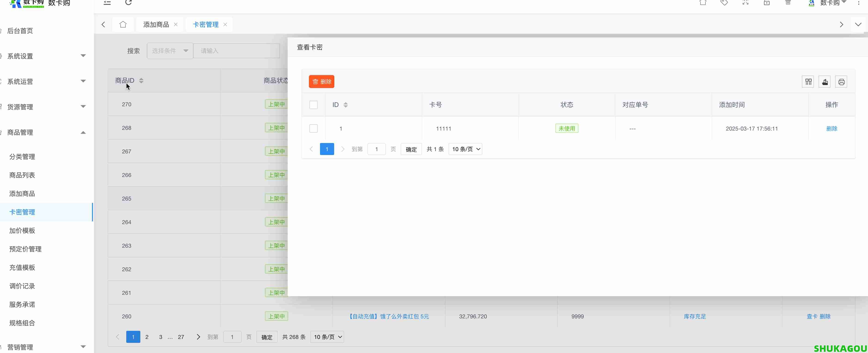The height and width of the screenshot is (353, 868).
Task: Check the select-all checkbox in the dialog table
Action: [313, 105]
